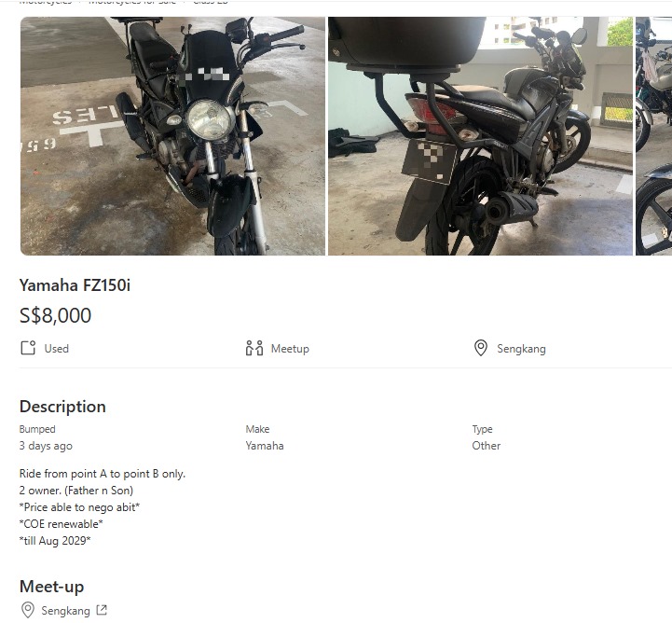Click the Sengkang location text near Meetup

(521, 349)
